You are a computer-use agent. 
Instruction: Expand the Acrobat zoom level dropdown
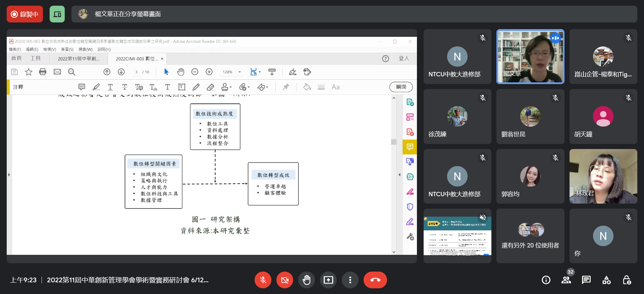click(x=240, y=72)
